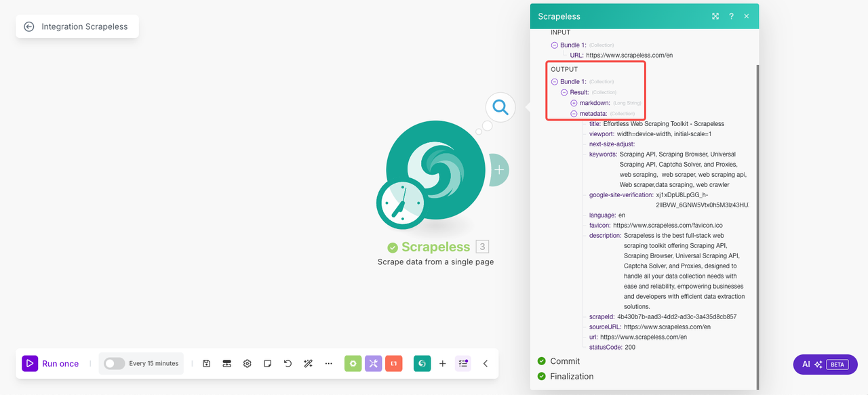Add another module with the plus half-circle
The width and height of the screenshot is (868, 395).
(499, 169)
